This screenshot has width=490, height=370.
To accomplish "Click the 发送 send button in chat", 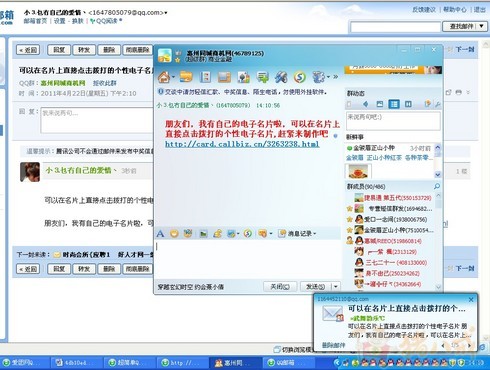I will click(x=316, y=287).
